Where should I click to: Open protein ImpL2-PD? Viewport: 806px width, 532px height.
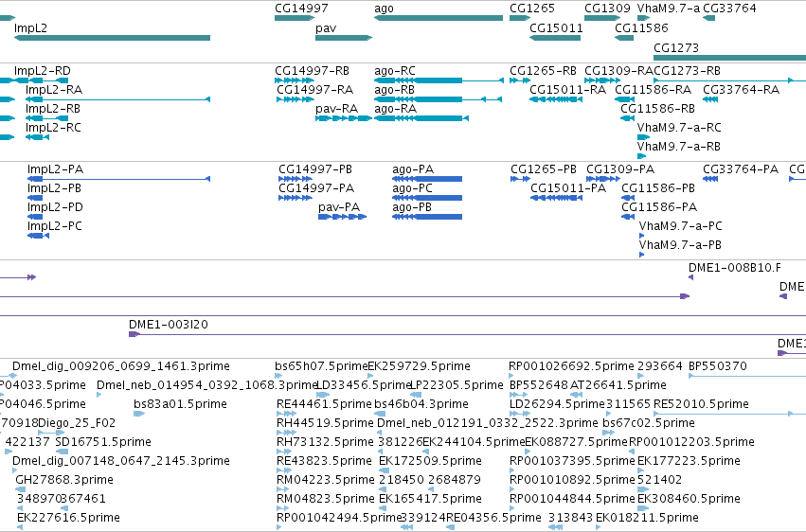tap(55, 207)
